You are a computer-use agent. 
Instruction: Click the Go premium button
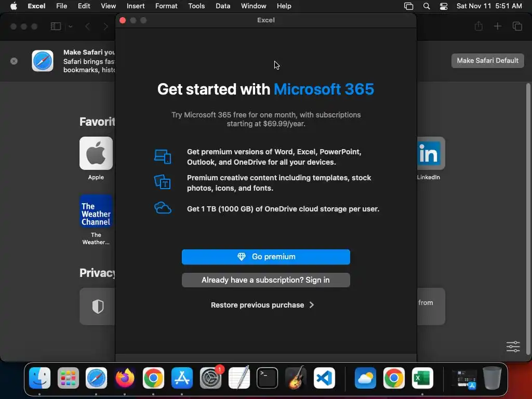[265, 257]
